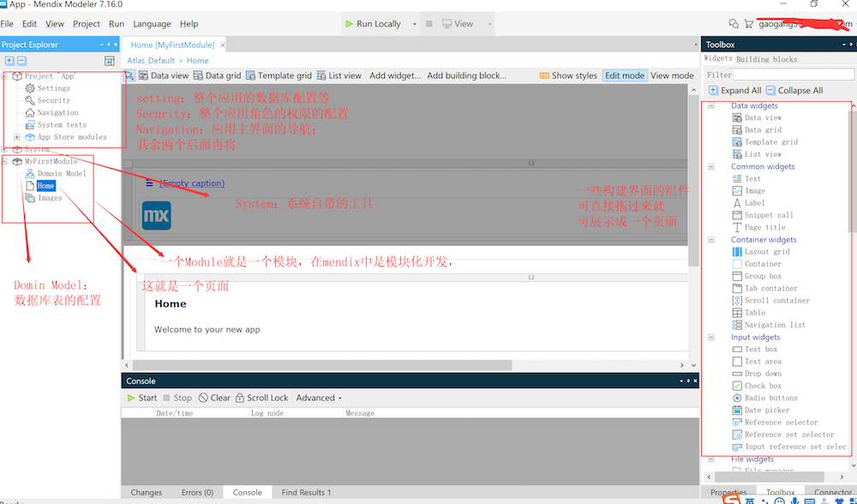Select the Label widget in Toolbox
The width and height of the screenshot is (857, 504).
coord(748,203)
